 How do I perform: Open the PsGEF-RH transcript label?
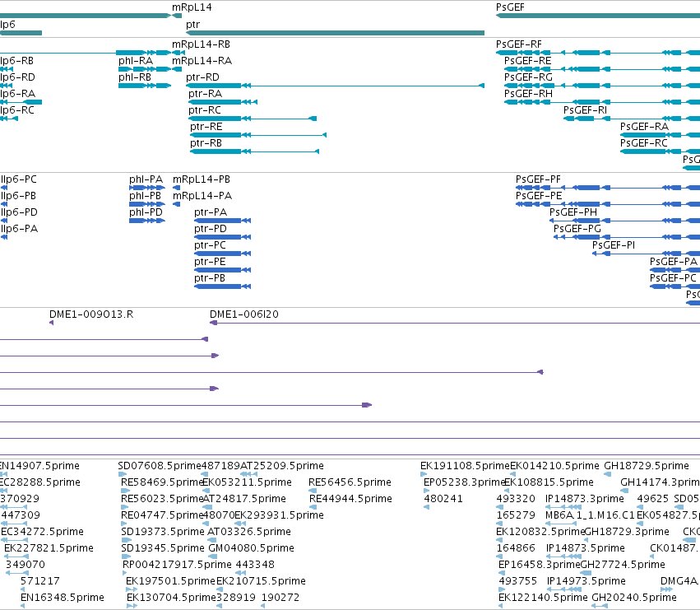click(x=529, y=95)
